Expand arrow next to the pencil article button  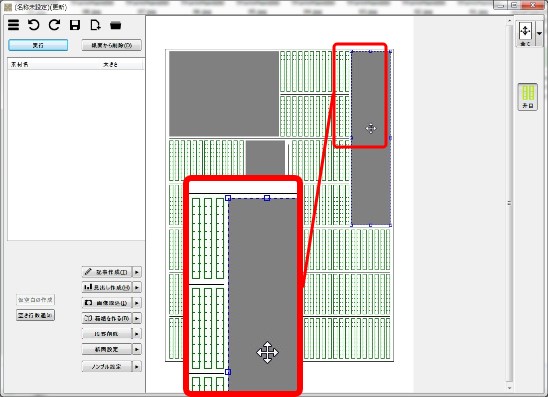(x=137, y=272)
